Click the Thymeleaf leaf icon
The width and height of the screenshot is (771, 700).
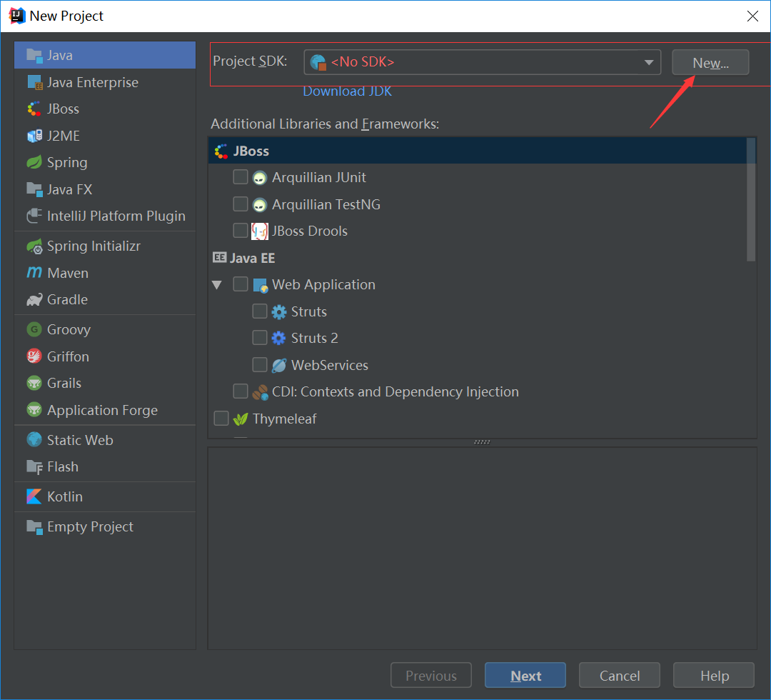click(x=241, y=419)
